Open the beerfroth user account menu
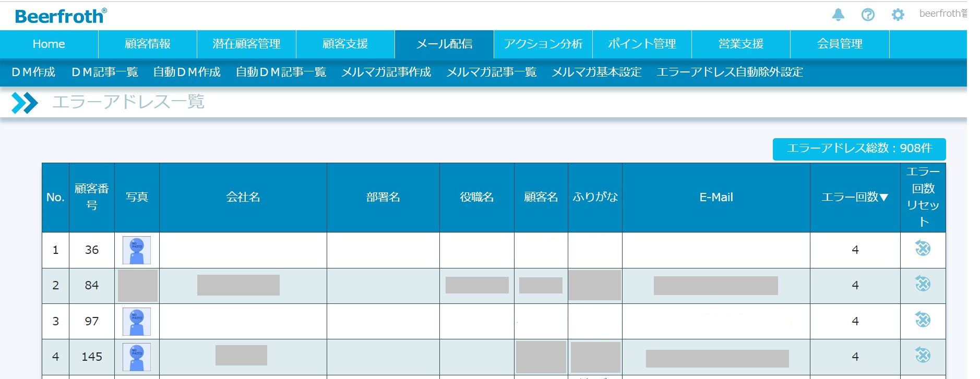 coord(942,14)
